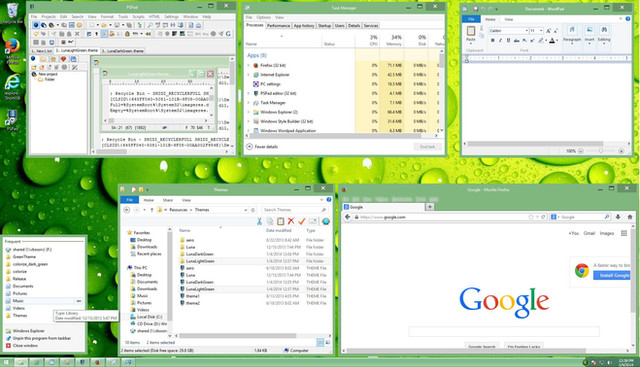This screenshot has height=367, width=640.
Task: Click the Firefox downloads arrow icon
Action: pyautogui.click(x=618, y=217)
